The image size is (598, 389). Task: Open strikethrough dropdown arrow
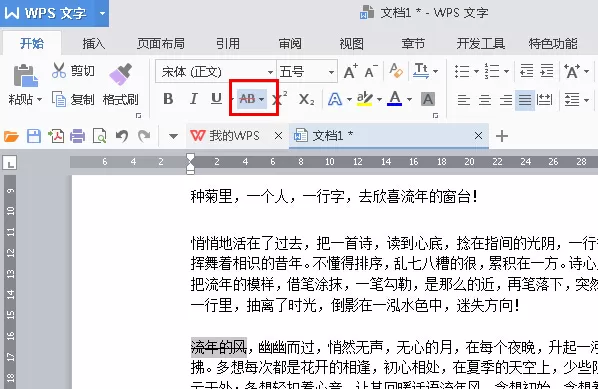click(x=261, y=100)
